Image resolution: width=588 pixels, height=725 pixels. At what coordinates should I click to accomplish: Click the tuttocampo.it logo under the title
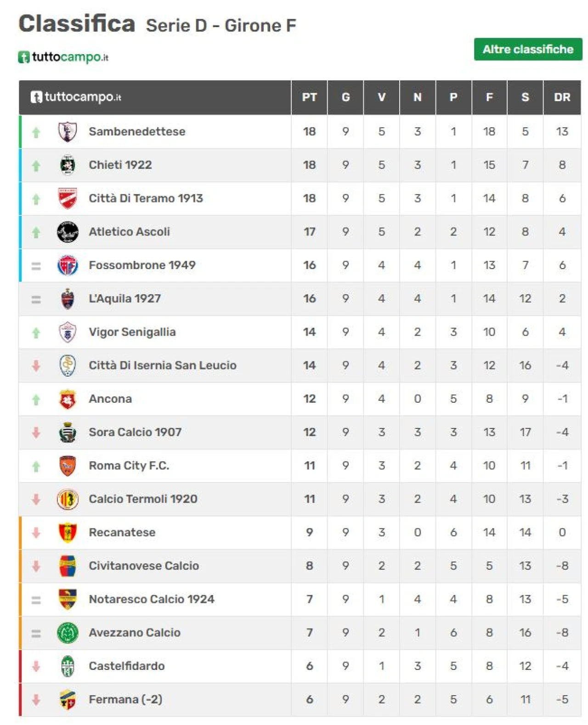coord(63,57)
